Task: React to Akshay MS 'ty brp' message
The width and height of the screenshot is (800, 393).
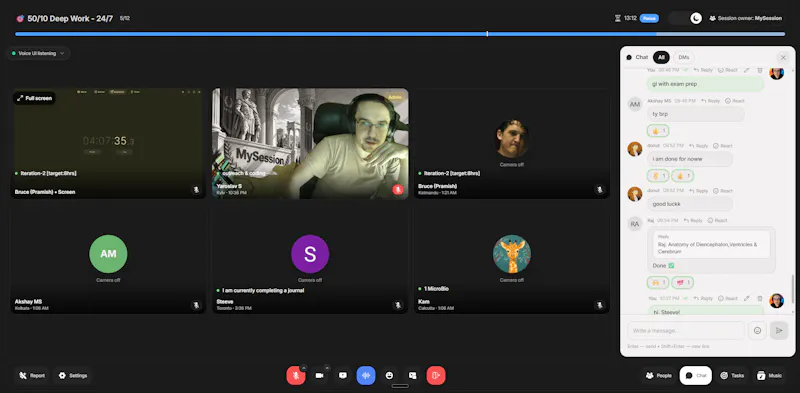Action: [735, 101]
